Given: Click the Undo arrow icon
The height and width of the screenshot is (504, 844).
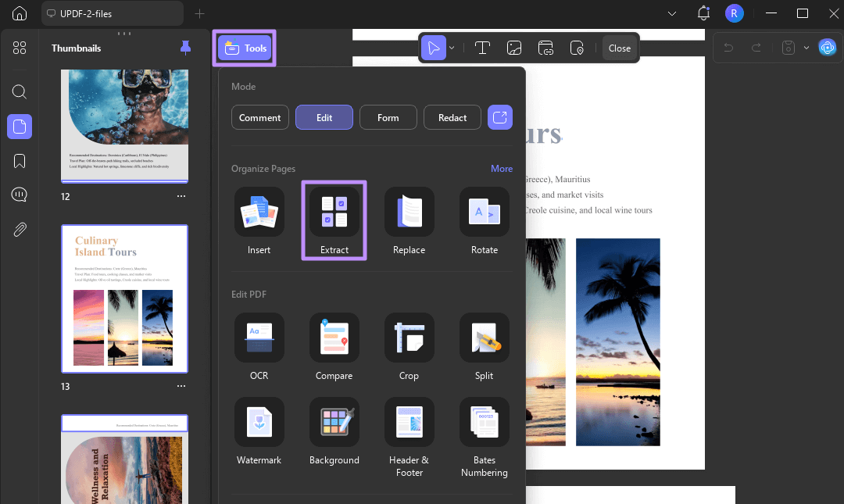Looking at the screenshot, I should 728,47.
